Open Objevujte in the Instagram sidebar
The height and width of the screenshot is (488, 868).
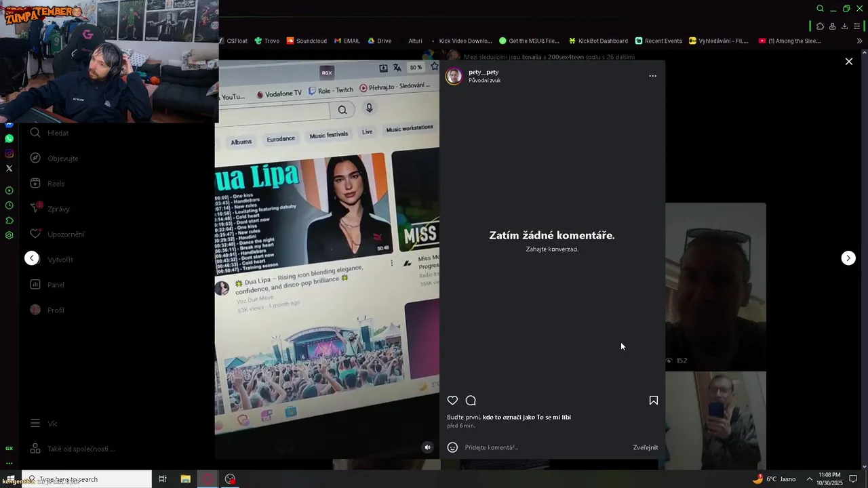[x=54, y=158]
